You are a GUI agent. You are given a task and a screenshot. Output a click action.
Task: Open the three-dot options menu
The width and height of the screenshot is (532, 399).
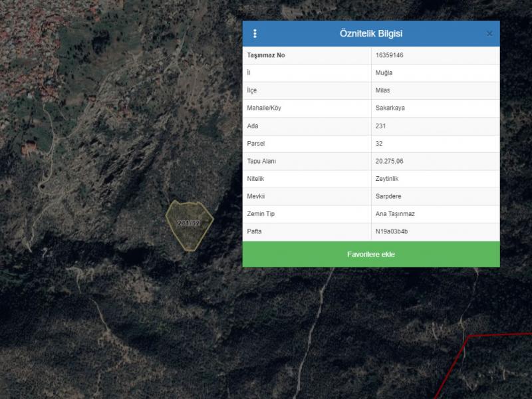pos(255,34)
